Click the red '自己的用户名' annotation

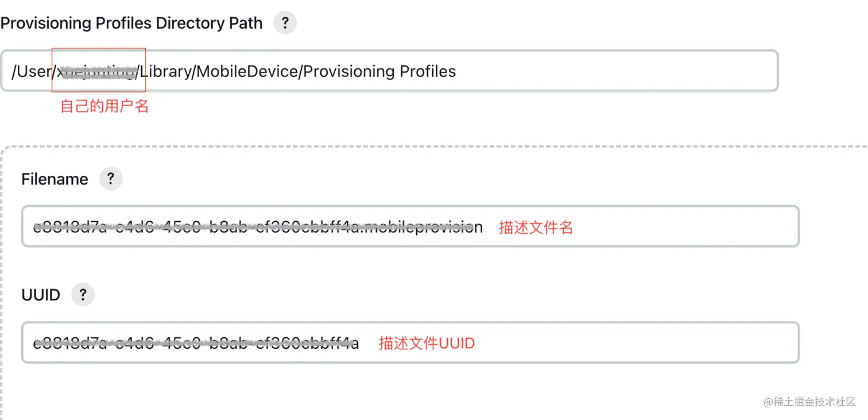click(104, 106)
